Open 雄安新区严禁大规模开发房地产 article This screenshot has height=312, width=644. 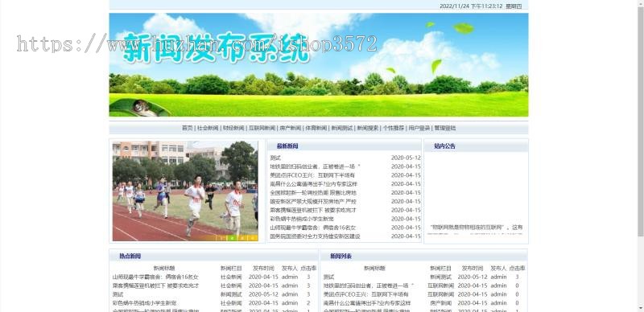(x=313, y=202)
